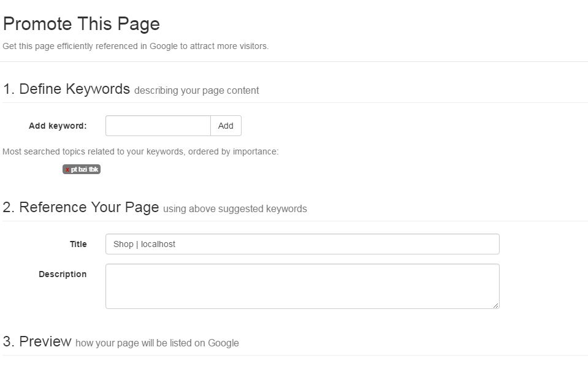Click the 'Get this page efficiently referenced' subtitle
The height and width of the screenshot is (366, 588).
click(x=136, y=46)
